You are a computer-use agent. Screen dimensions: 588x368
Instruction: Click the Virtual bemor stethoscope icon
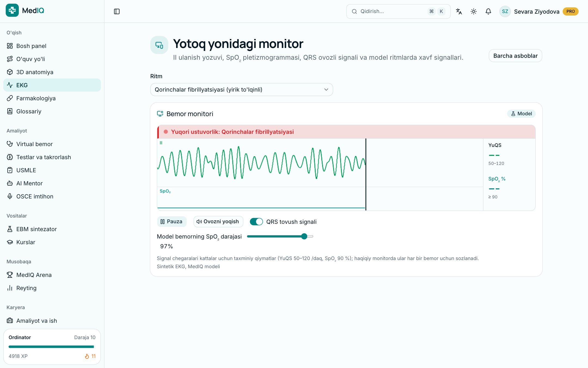10,144
